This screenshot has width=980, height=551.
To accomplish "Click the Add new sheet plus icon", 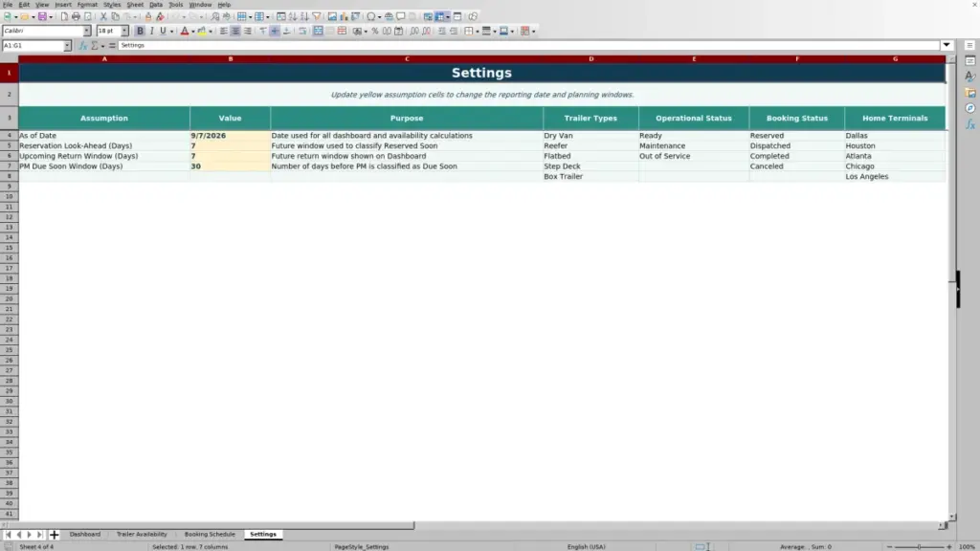I will click(54, 534).
